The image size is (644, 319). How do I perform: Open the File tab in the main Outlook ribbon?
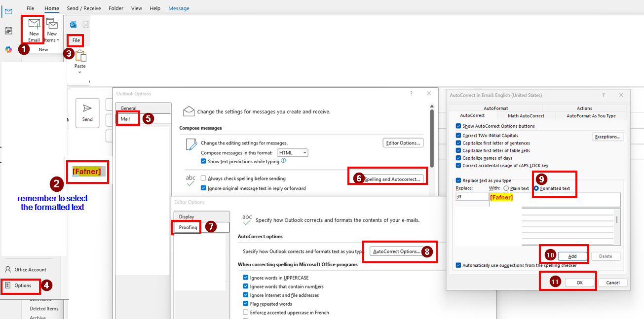tap(31, 8)
